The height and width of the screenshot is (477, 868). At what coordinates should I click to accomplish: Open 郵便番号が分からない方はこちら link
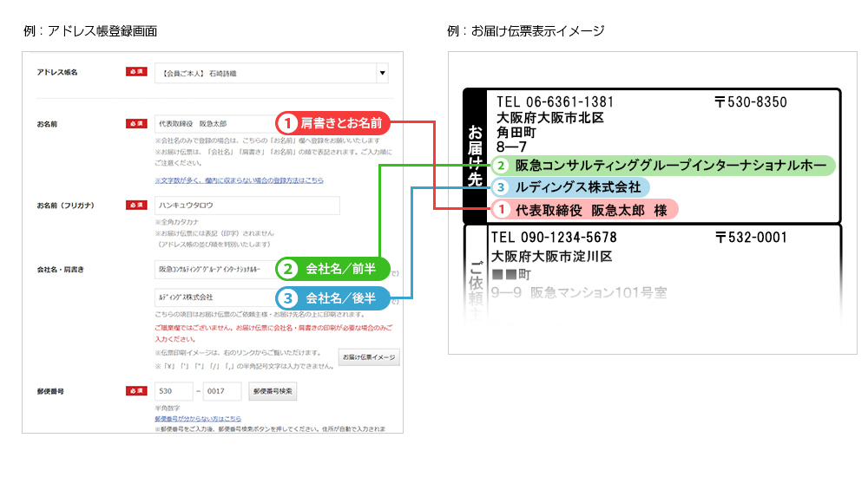coord(198,419)
